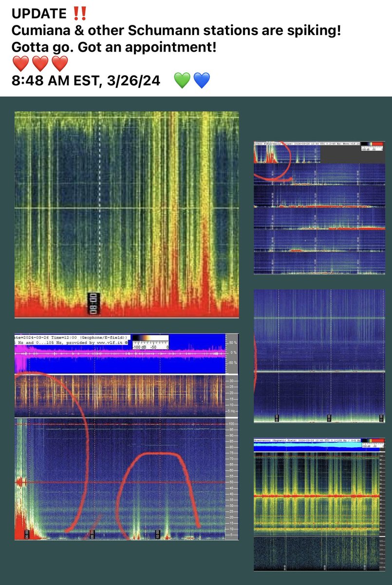Click the green heart emoji

[182, 80]
